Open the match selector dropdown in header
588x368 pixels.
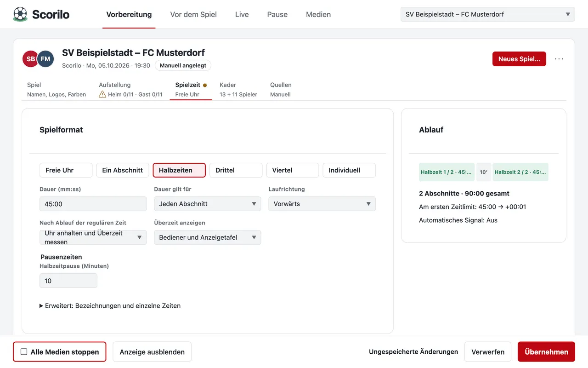(487, 14)
